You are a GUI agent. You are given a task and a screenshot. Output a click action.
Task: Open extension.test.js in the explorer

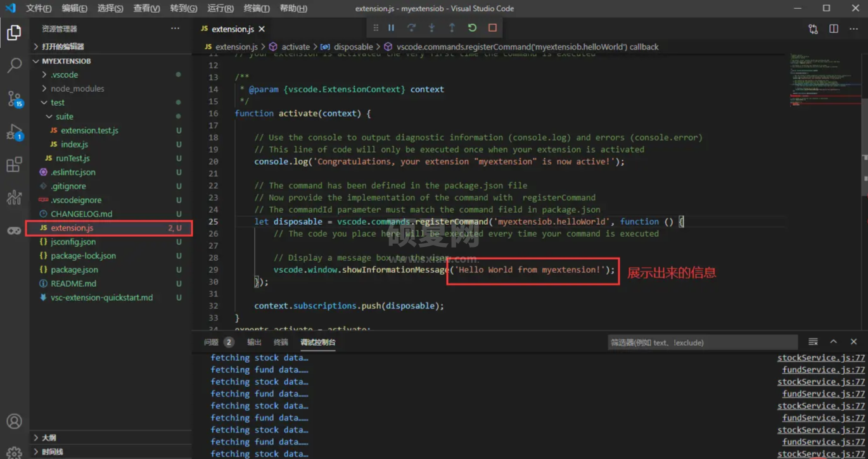click(x=89, y=130)
